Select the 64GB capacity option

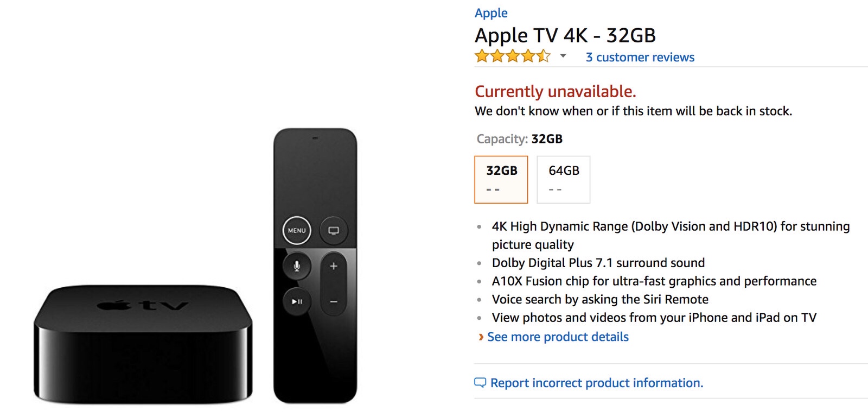[x=563, y=179]
